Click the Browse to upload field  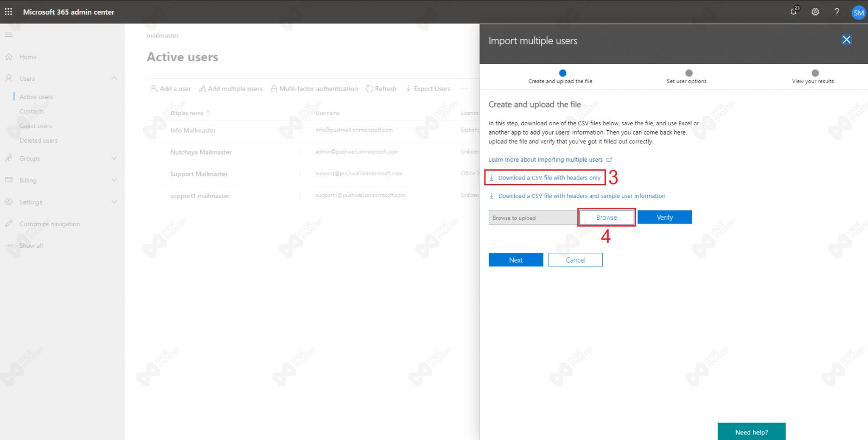[x=533, y=218]
